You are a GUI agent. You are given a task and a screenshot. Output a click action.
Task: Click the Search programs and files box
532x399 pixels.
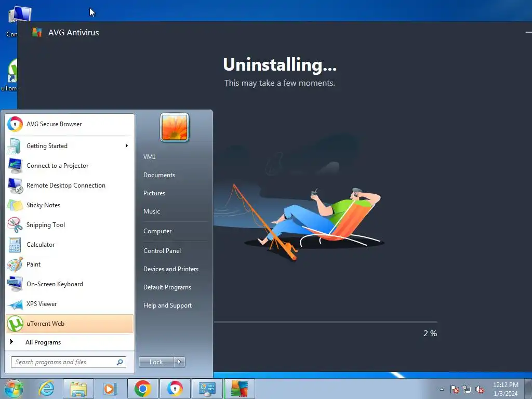coord(69,362)
